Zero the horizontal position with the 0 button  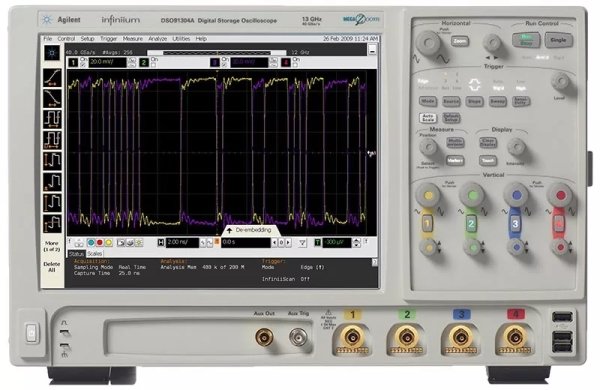(281, 243)
